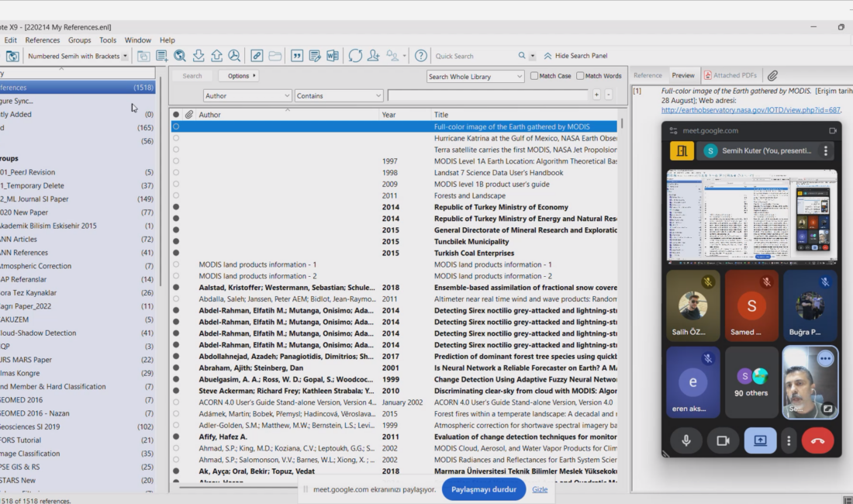The image size is (853, 504).
Task: Switch to the Attached PDFs tab
Action: [730, 76]
